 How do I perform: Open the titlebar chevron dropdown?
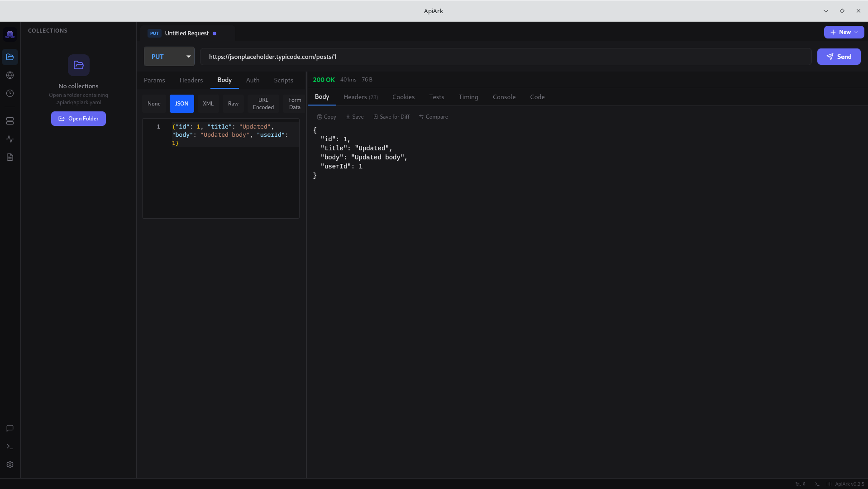tap(825, 10)
